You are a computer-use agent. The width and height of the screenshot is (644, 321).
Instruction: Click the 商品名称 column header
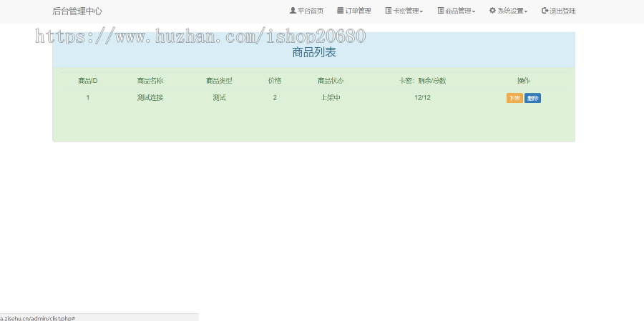tap(150, 81)
